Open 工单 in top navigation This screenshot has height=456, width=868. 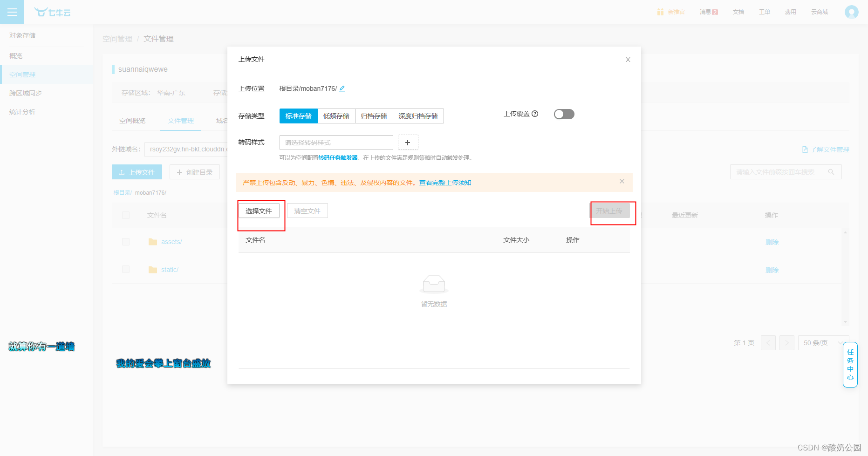[x=765, y=12]
